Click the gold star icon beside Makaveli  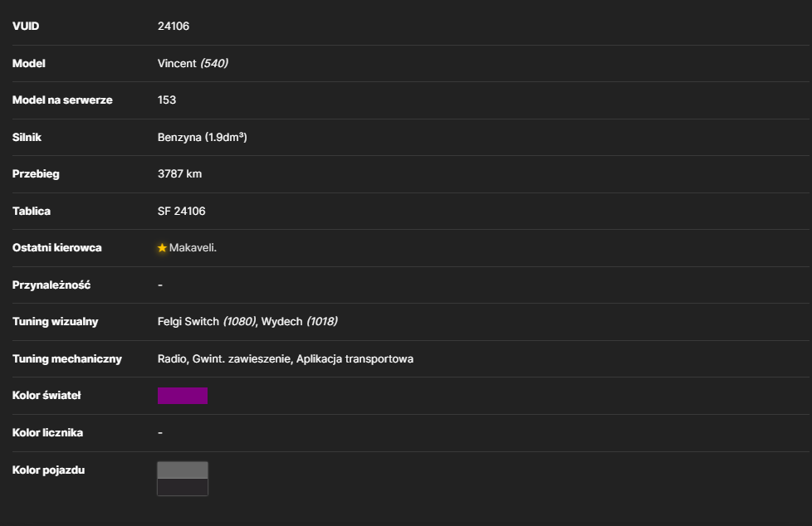pos(162,248)
